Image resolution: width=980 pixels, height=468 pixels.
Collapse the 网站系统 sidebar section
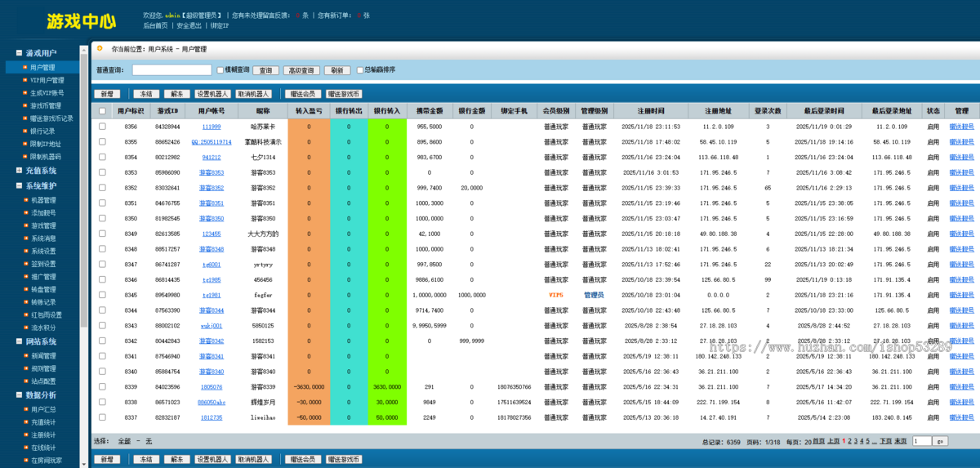coord(19,341)
